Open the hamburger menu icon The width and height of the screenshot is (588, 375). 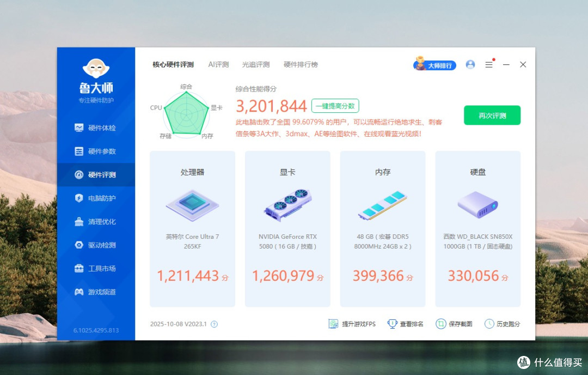(489, 64)
